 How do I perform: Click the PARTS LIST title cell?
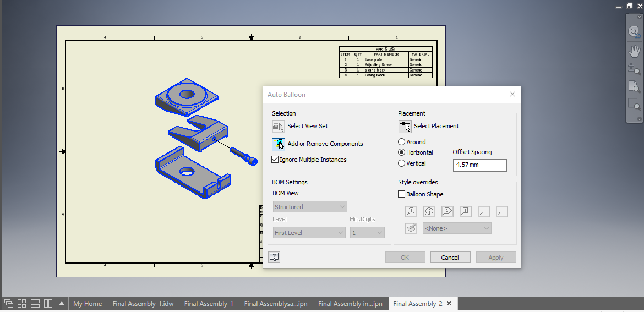pos(386,49)
